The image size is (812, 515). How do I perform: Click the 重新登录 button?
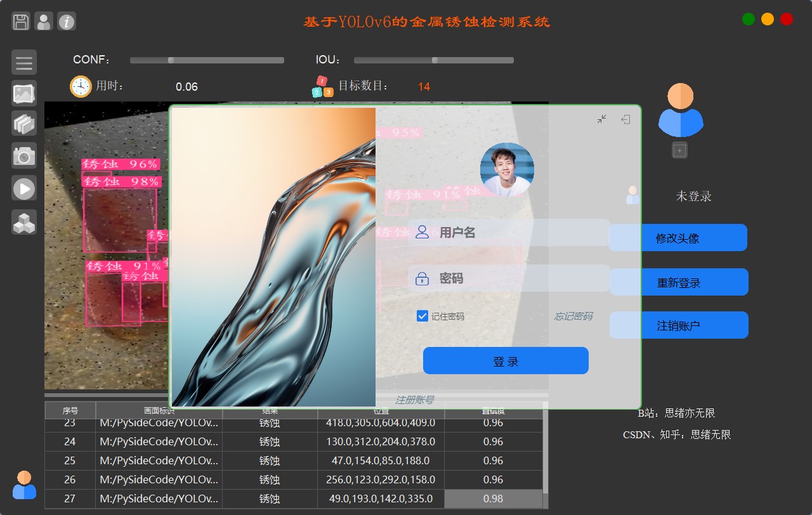click(x=679, y=282)
